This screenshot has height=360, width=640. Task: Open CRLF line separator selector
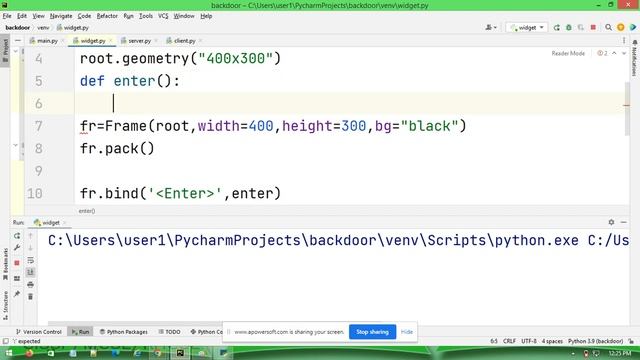(x=509, y=341)
